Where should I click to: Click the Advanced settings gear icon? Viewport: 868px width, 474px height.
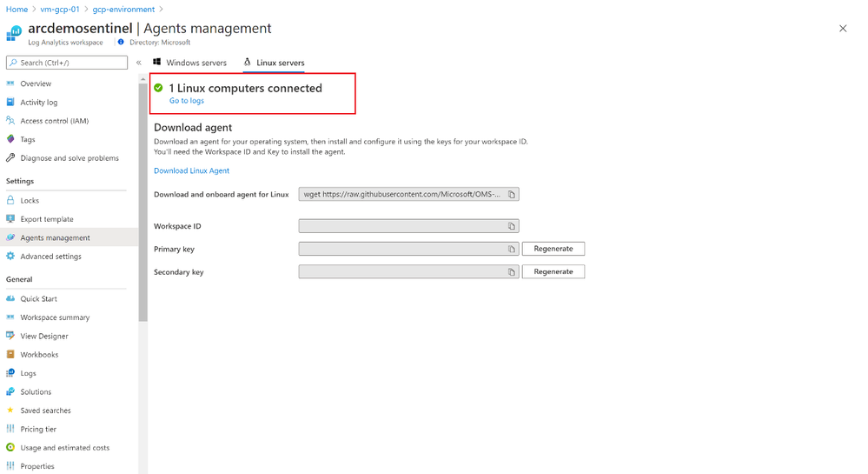point(10,256)
